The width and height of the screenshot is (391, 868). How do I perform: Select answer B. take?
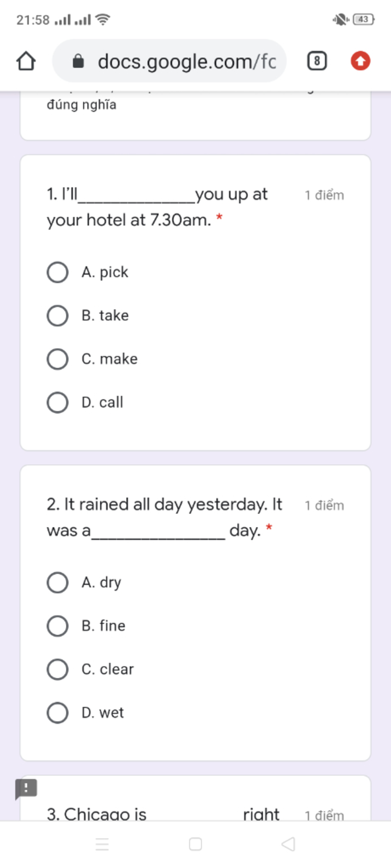click(88, 316)
